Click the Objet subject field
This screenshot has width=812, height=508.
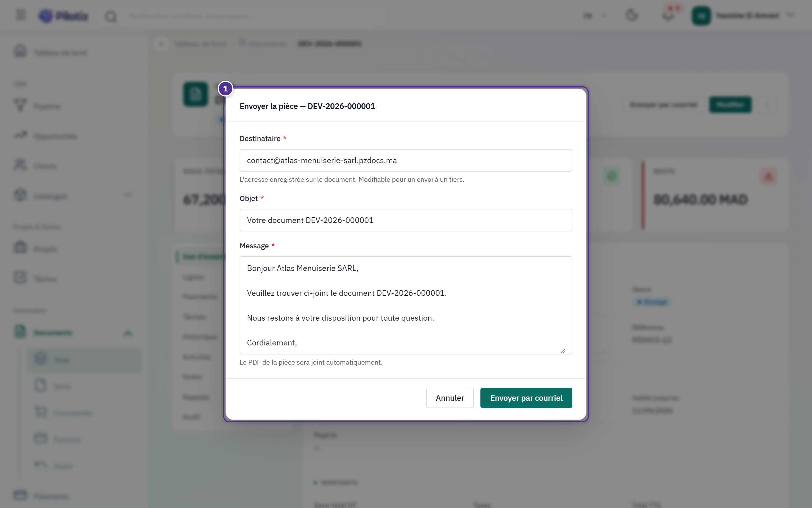pyautogui.click(x=406, y=220)
